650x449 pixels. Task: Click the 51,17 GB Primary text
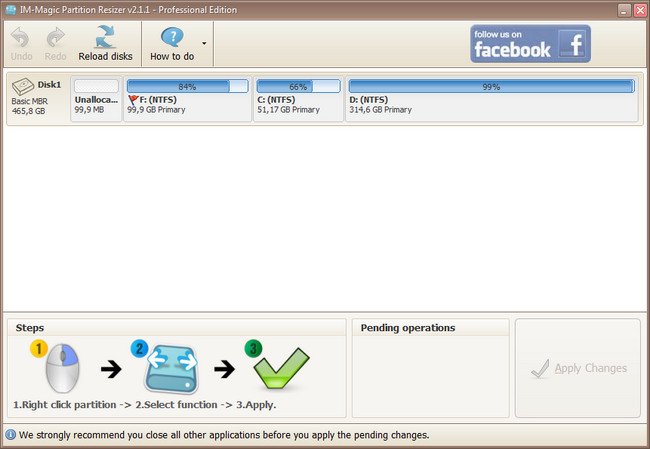(x=289, y=110)
